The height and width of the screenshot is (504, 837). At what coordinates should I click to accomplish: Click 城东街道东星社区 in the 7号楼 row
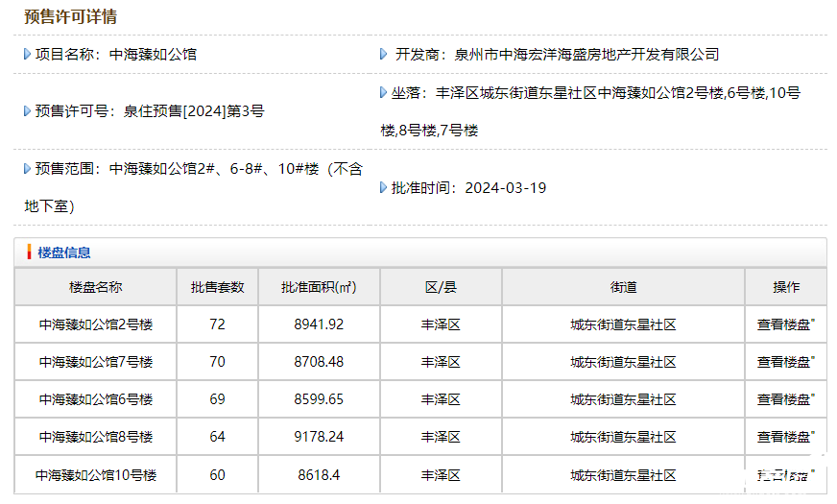pos(624,362)
